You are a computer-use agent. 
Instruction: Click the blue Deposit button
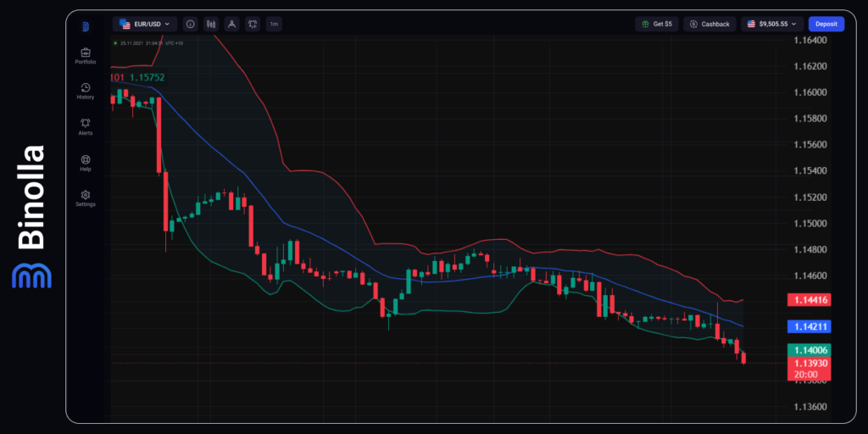[x=826, y=24]
